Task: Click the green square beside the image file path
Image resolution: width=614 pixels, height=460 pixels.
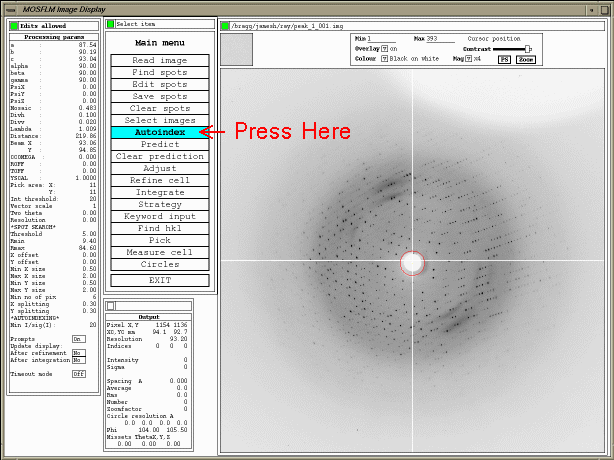Action: coord(225,26)
